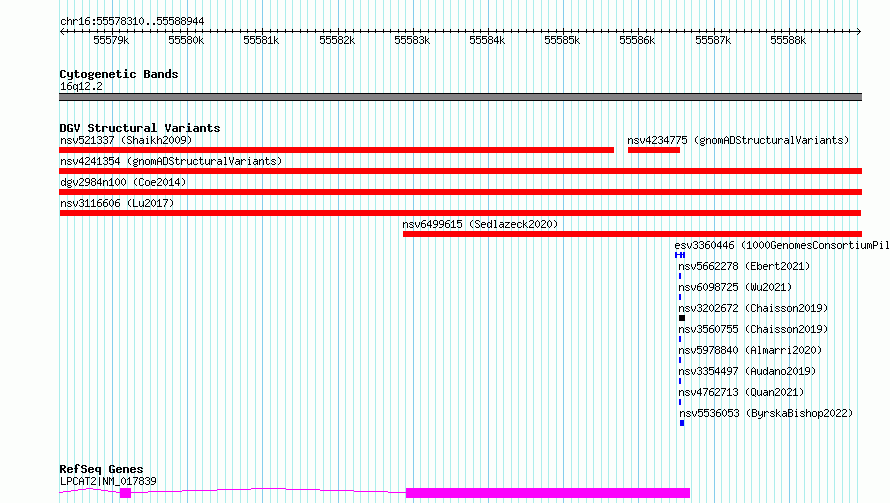Open nsv5536053 (ByrskaBishop2022) label
This screenshot has width=890, height=503.
766,413
